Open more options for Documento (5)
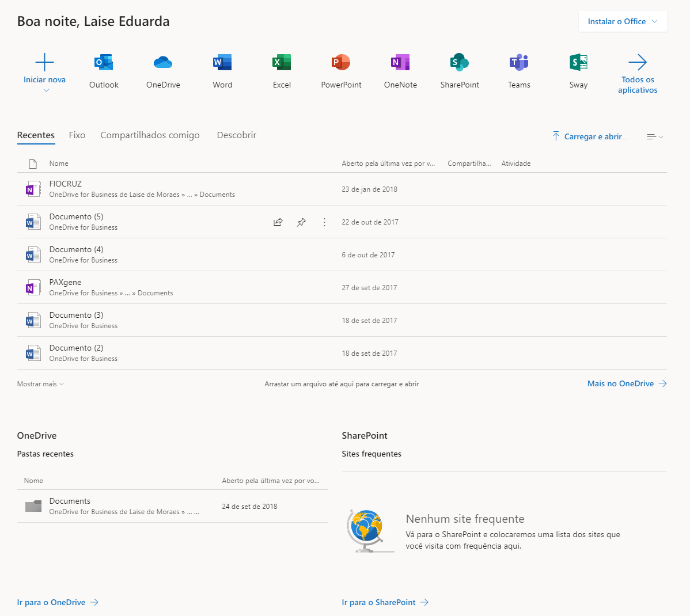Screen dimensions: 690x616 (x=324, y=222)
